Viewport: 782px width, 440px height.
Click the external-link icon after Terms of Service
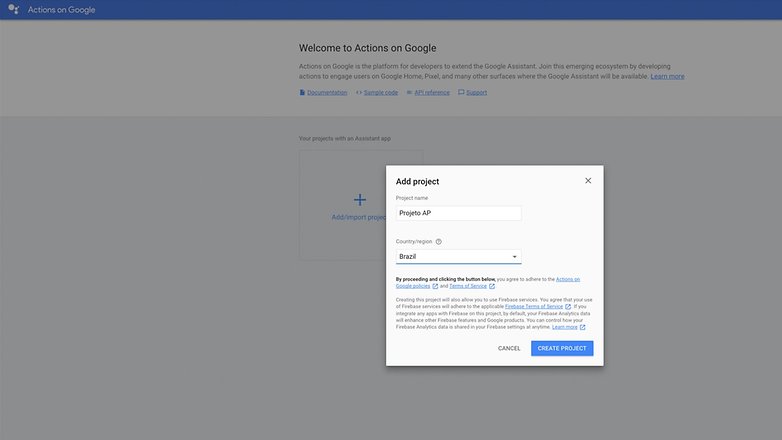click(492, 286)
